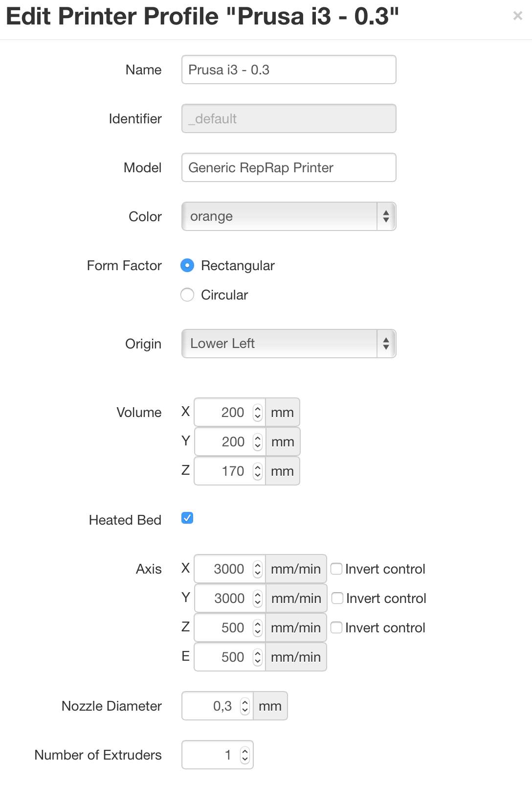The height and width of the screenshot is (787, 532).
Task: Select the Circular form factor
Action: click(187, 295)
